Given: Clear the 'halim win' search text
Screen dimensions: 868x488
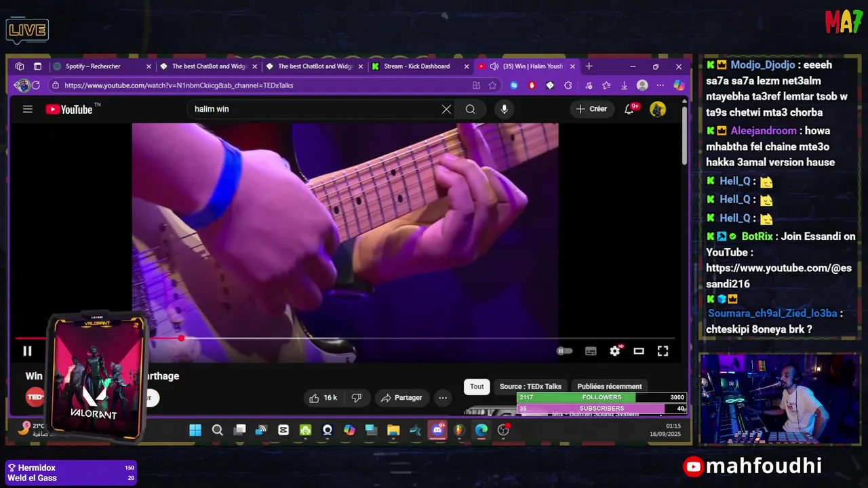Looking at the screenshot, I should (x=446, y=109).
